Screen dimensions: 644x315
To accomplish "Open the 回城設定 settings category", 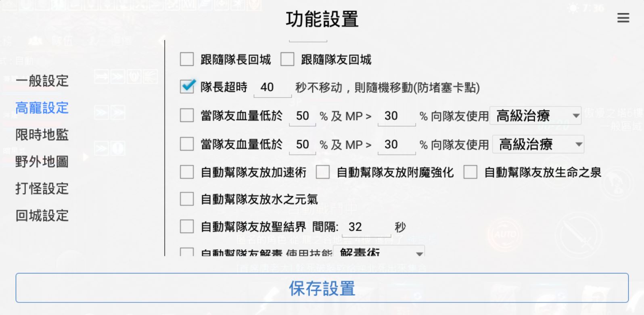I will (x=42, y=216).
